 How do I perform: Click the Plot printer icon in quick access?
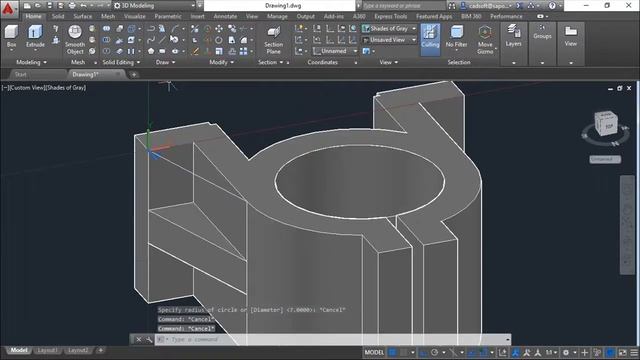click(72, 6)
